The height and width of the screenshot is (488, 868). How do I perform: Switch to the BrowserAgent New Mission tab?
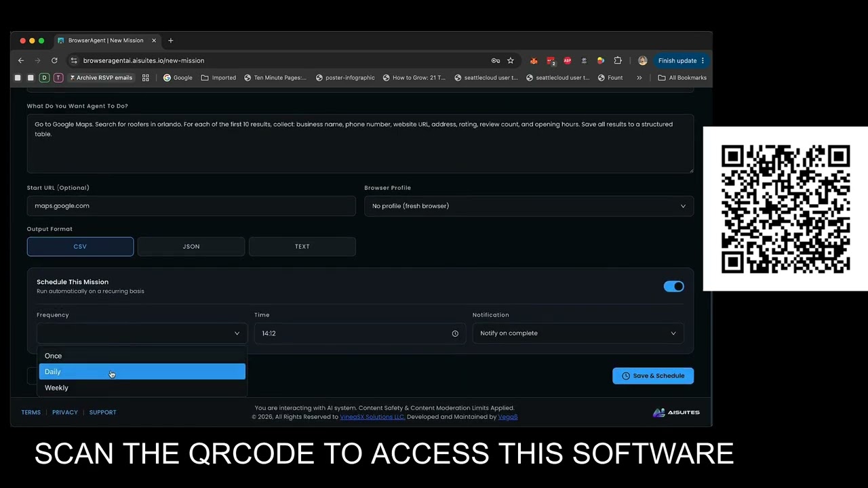tap(106, 41)
